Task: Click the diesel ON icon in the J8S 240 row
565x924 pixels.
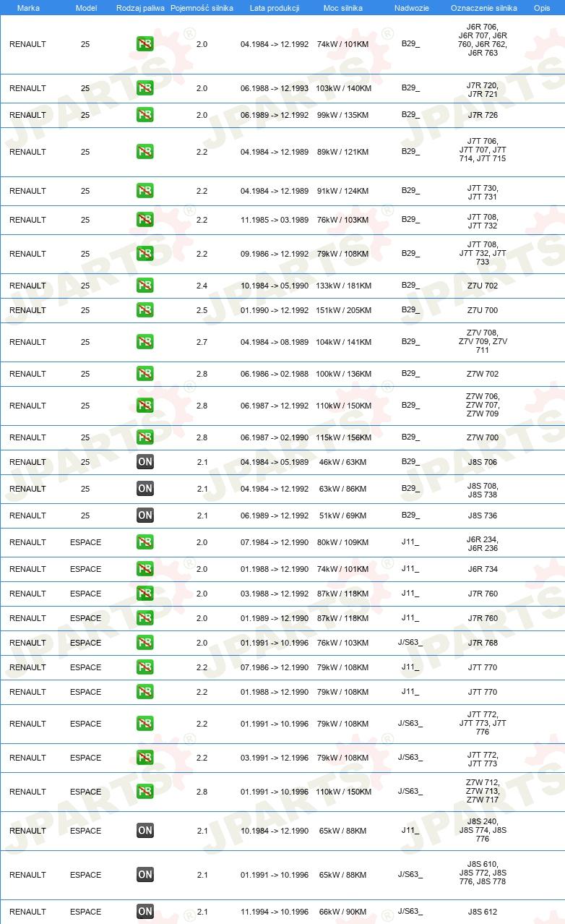Action: click(145, 831)
